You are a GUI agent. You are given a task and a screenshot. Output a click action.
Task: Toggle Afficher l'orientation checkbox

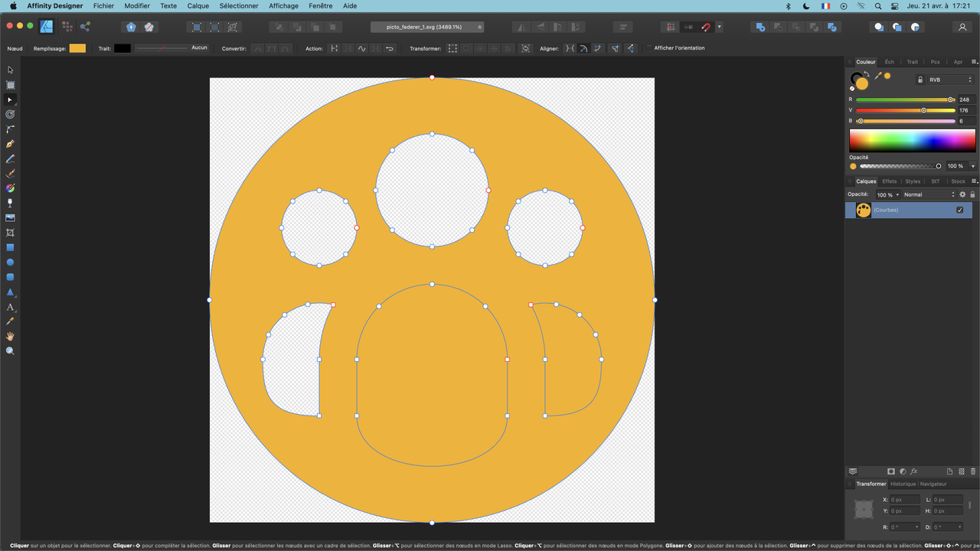click(649, 48)
